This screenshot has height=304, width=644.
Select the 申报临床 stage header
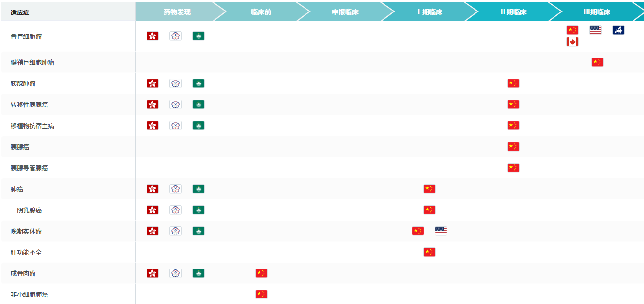[x=345, y=12]
